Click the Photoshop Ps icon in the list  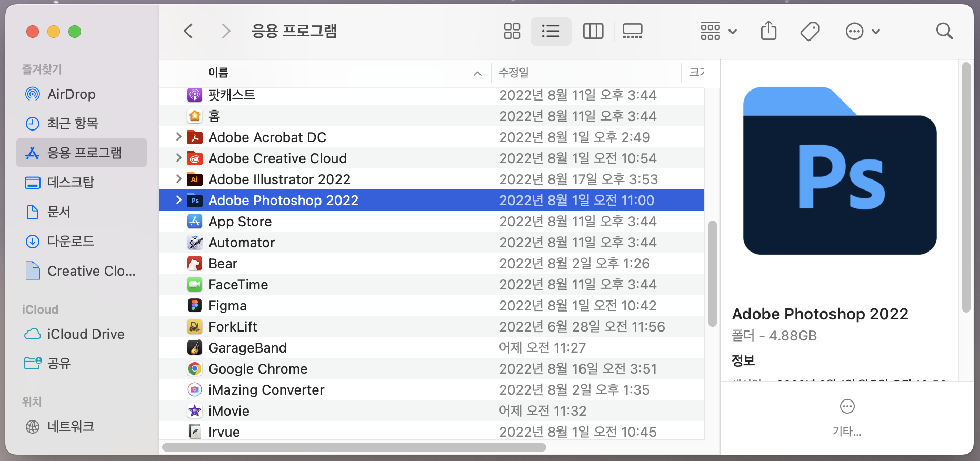coord(195,200)
